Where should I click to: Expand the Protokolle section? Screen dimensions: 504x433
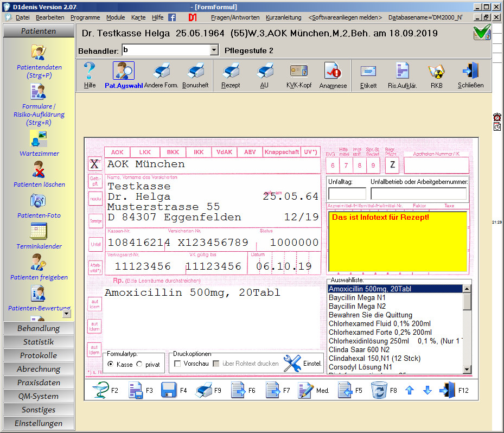tap(39, 355)
